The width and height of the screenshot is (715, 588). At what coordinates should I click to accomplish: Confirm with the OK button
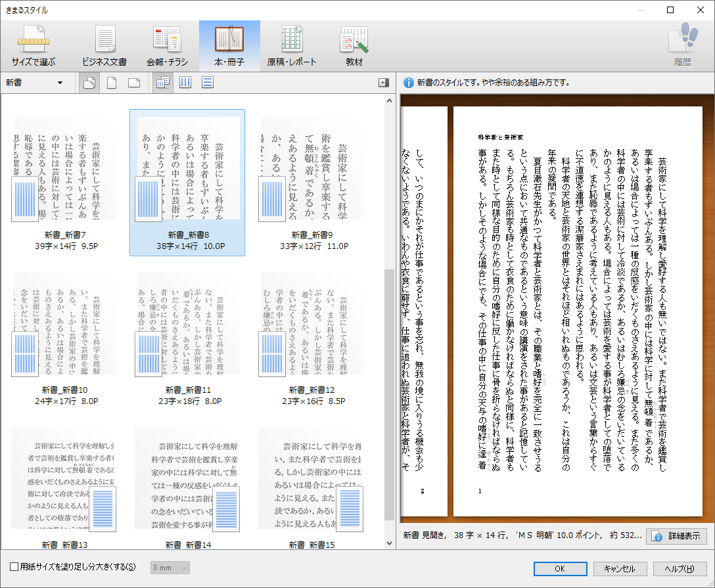pyautogui.click(x=560, y=568)
